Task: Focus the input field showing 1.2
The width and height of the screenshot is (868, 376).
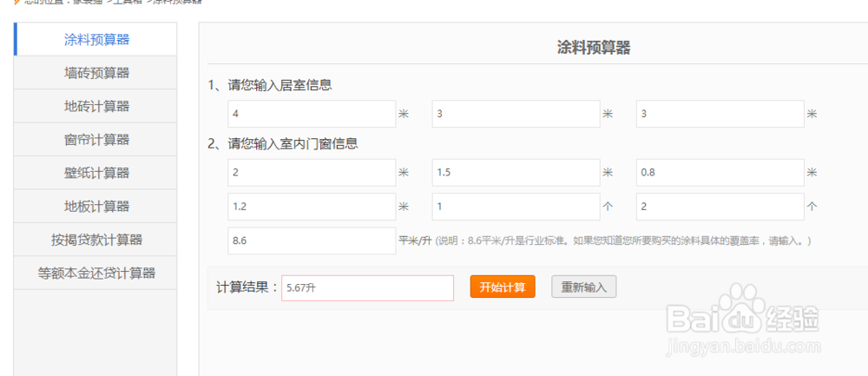Action: (x=312, y=208)
